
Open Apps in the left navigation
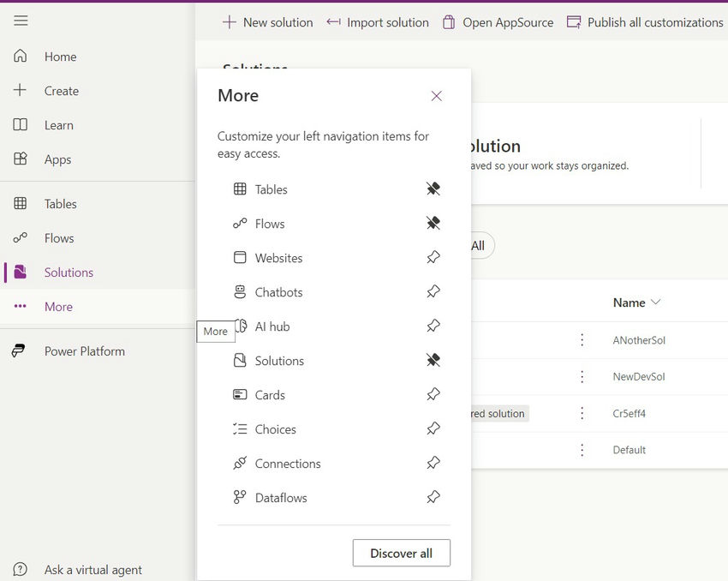point(57,159)
